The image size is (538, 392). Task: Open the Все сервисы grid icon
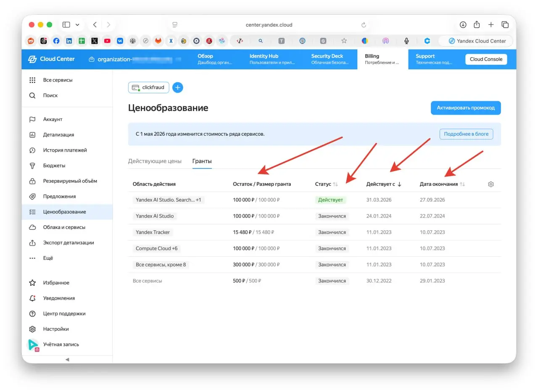click(x=32, y=80)
